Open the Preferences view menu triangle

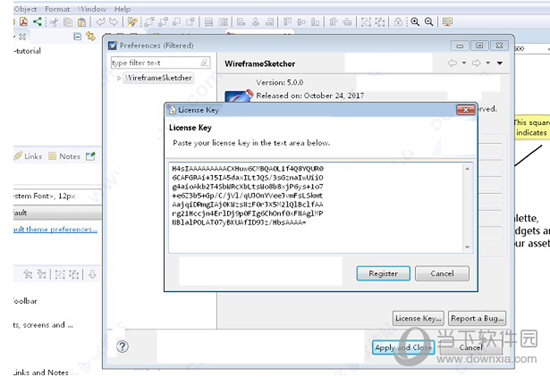(500, 63)
